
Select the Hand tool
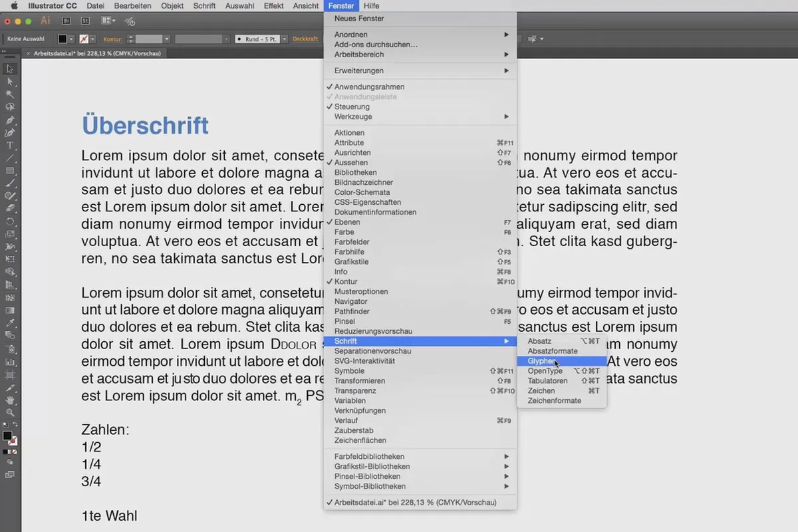[10, 400]
